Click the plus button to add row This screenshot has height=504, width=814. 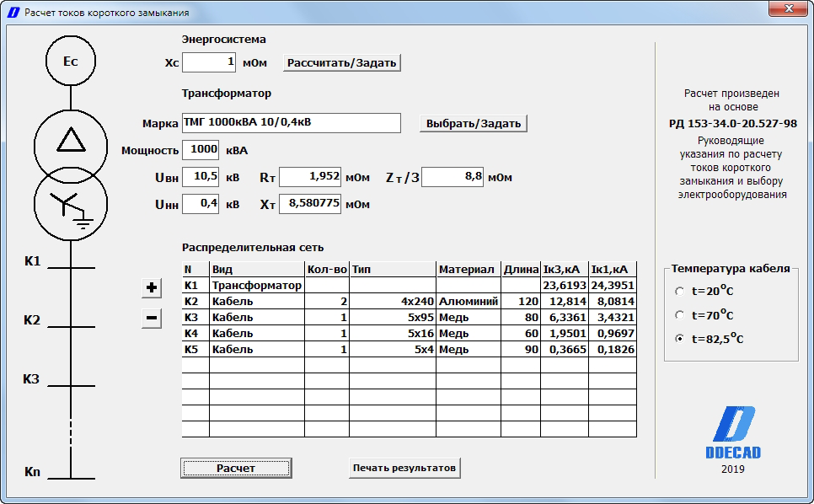[x=152, y=288]
